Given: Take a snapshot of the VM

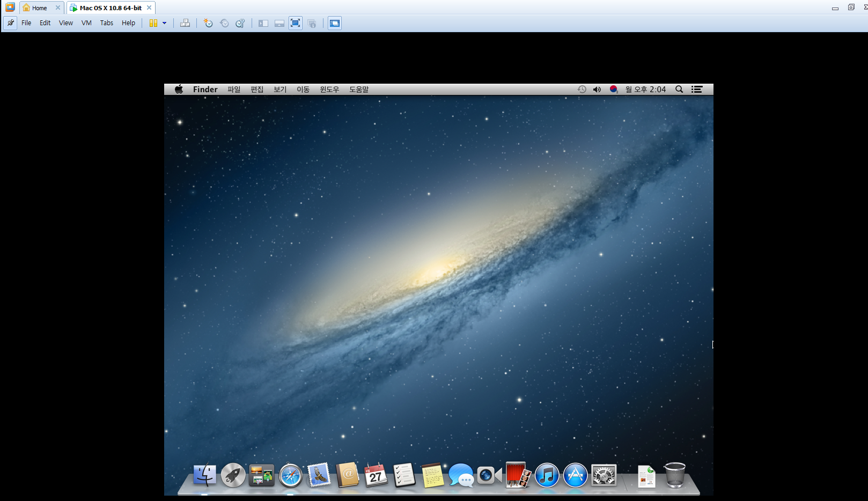Looking at the screenshot, I should pyautogui.click(x=208, y=23).
